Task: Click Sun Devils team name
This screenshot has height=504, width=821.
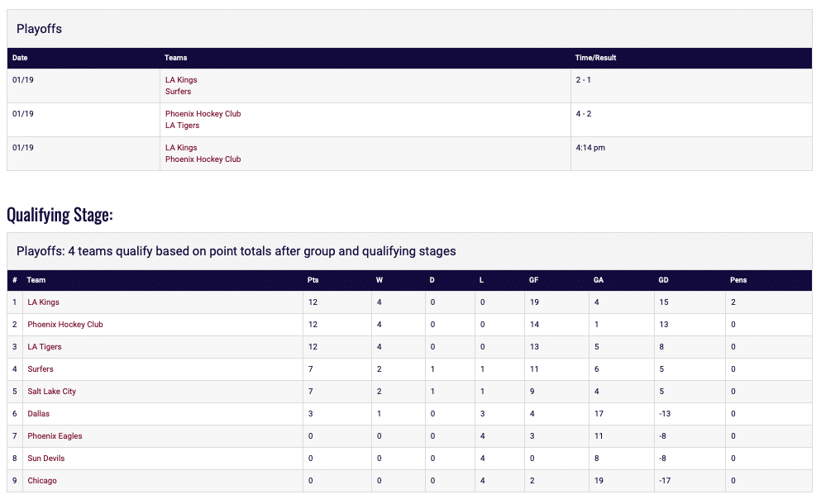Action: [45, 459]
